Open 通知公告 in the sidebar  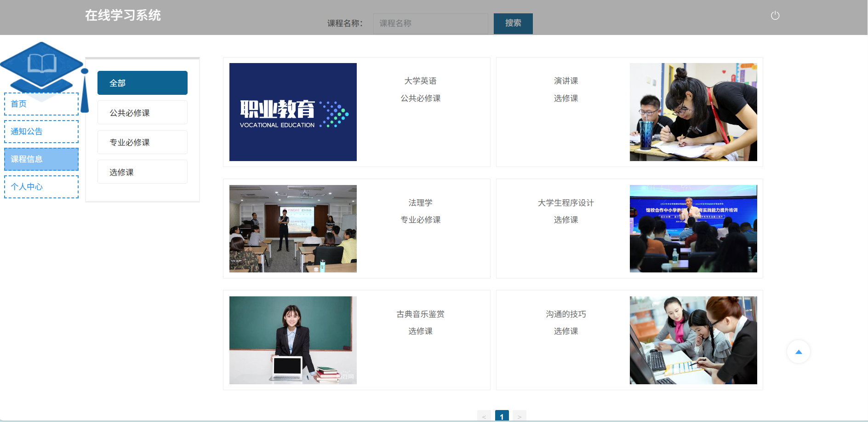coord(41,132)
